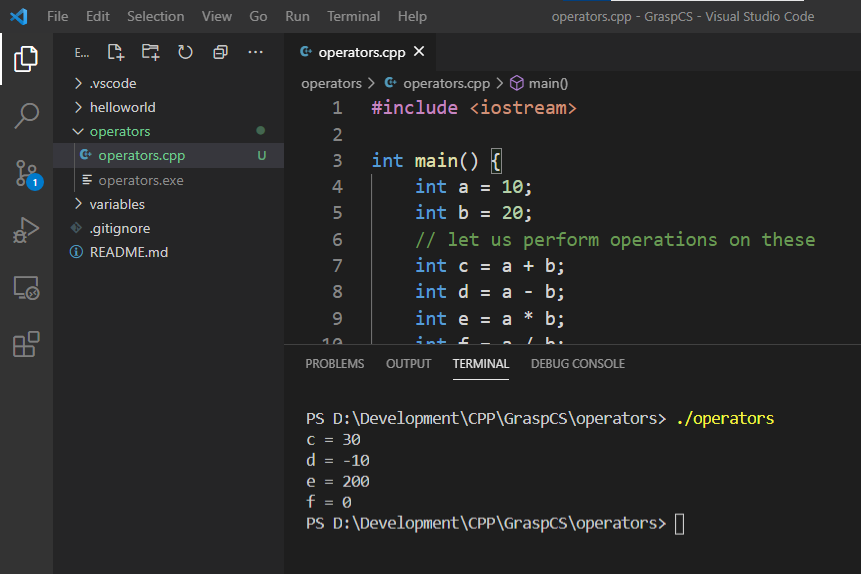Click terminal output 'f = 0'
Viewport: 861px width, 574px height.
(x=329, y=503)
